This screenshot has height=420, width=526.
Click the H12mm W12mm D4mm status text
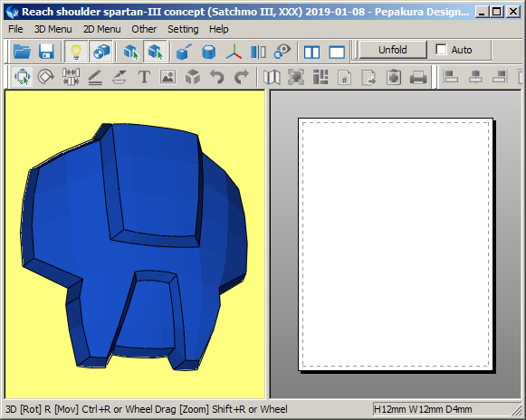tap(423, 409)
